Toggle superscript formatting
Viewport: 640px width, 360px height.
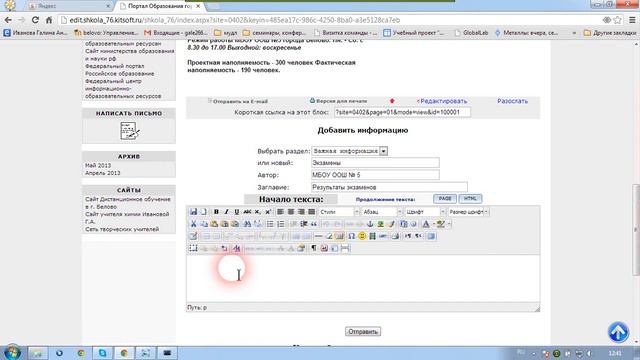click(268, 212)
